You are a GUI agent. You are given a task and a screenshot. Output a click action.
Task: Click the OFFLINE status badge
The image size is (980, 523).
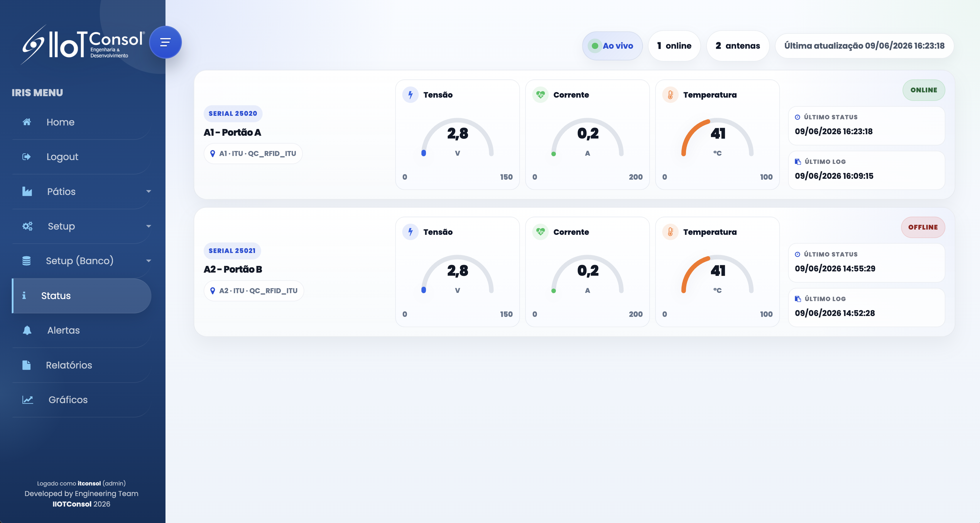tap(923, 227)
